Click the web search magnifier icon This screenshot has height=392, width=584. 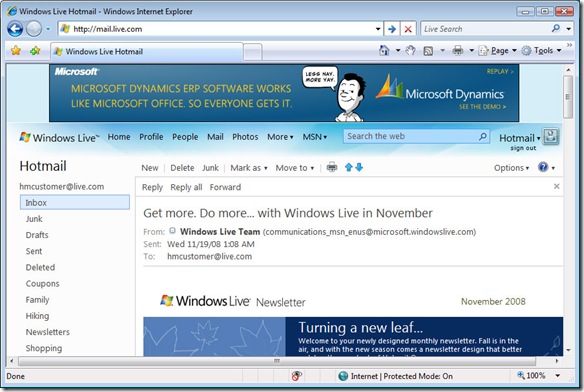click(x=483, y=137)
